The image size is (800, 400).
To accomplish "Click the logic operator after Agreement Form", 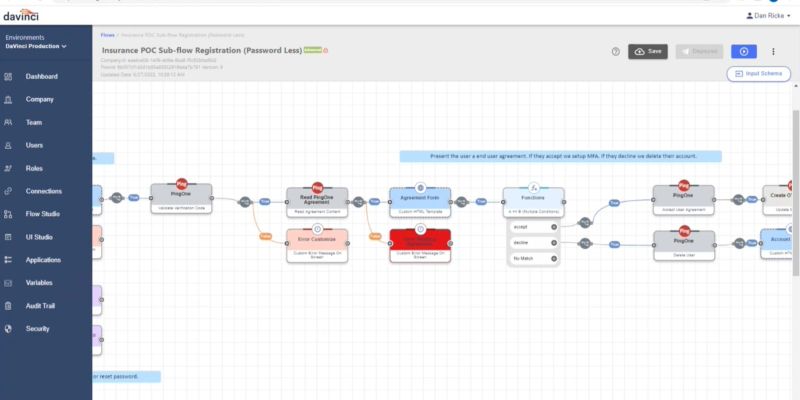I will click(x=461, y=202).
